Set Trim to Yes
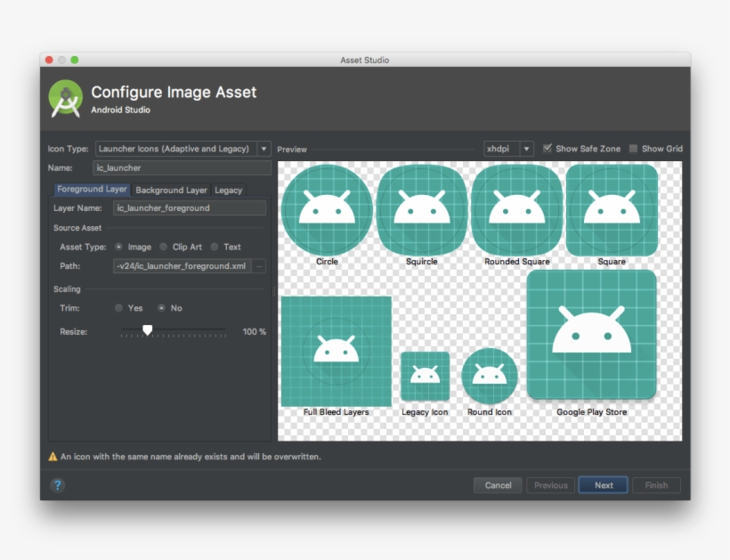 pos(118,308)
